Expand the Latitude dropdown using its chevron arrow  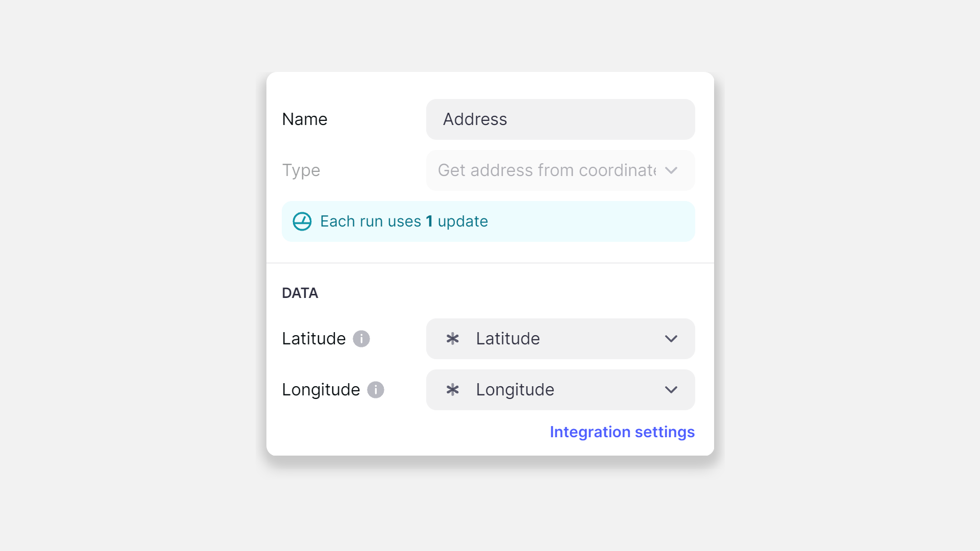[x=671, y=339]
